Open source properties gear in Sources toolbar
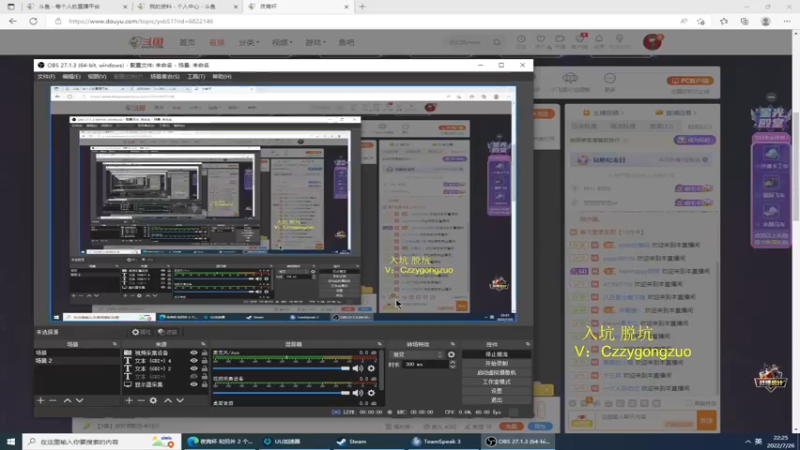This screenshot has height=450, width=800. (153, 401)
